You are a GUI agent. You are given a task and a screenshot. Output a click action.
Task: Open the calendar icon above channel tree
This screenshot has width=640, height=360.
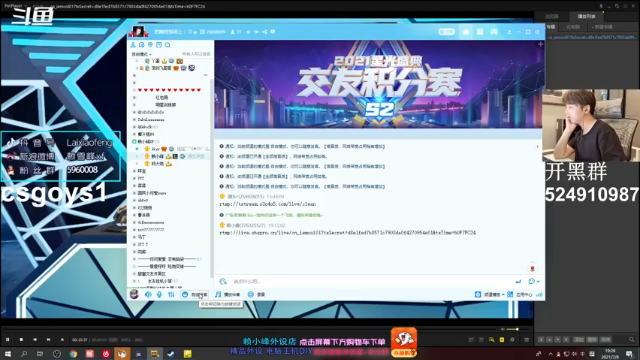(x=159, y=45)
